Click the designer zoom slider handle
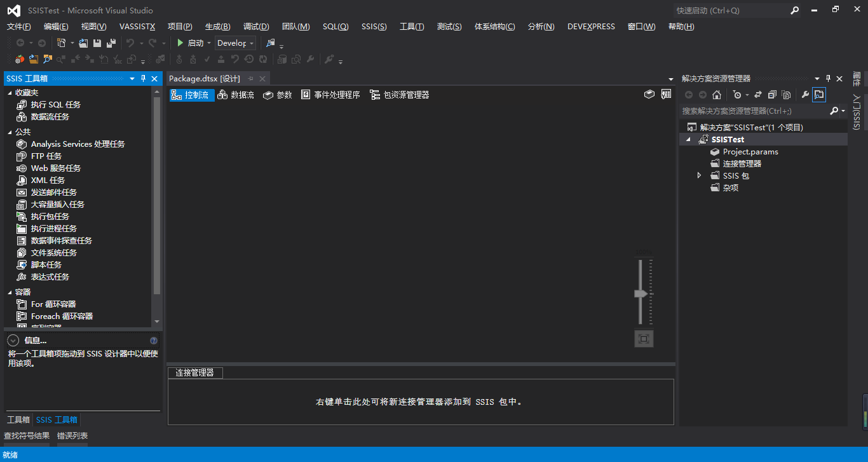Image resolution: width=868 pixels, height=462 pixels. click(641, 294)
